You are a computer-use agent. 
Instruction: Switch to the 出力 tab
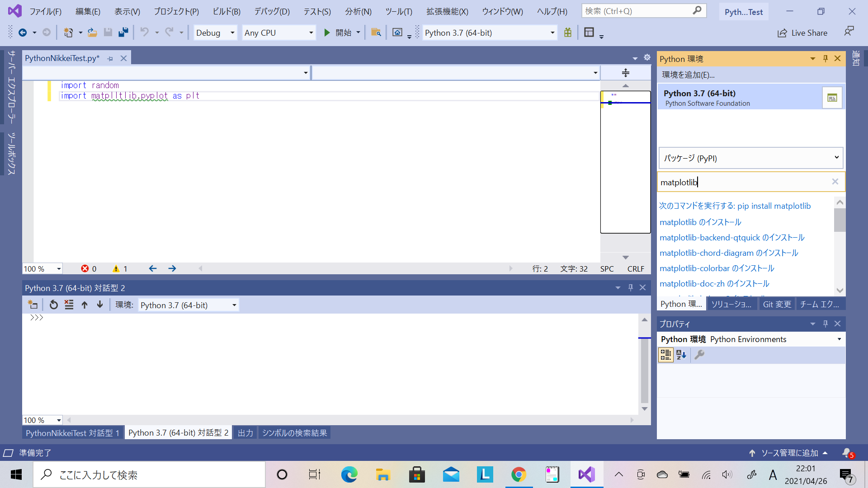click(245, 432)
